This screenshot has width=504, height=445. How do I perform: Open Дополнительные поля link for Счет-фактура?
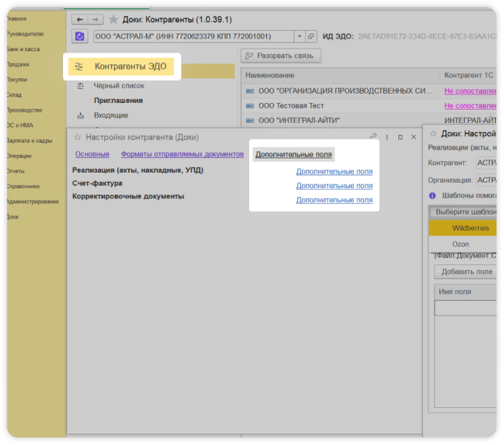coord(334,185)
